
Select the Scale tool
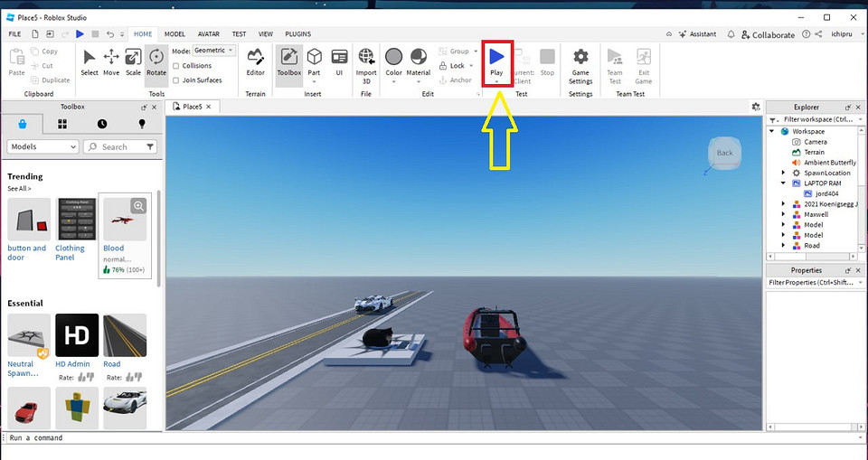click(x=133, y=61)
